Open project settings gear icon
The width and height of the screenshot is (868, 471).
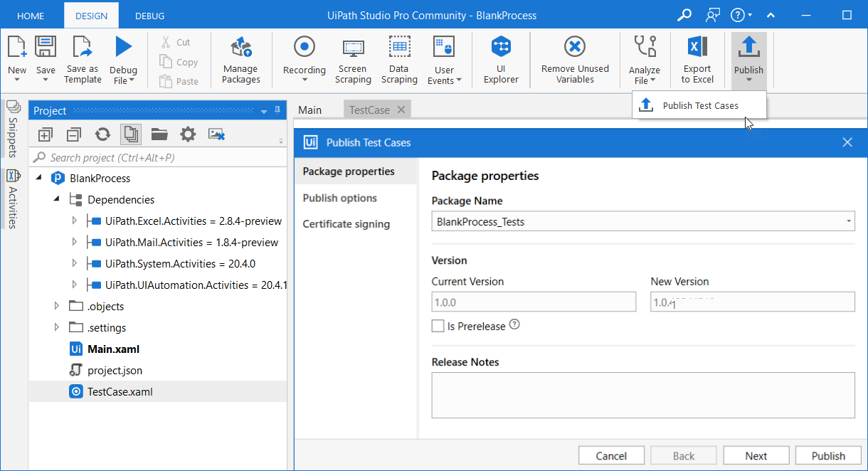point(188,134)
